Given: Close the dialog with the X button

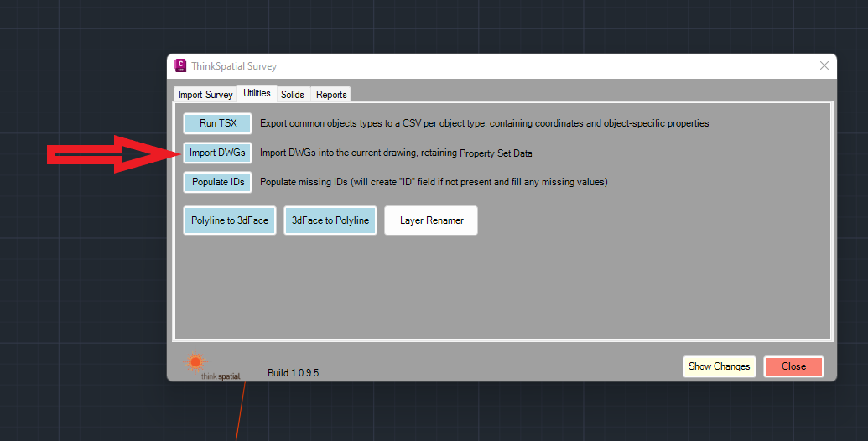Looking at the screenshot, I should pos(824,65).
